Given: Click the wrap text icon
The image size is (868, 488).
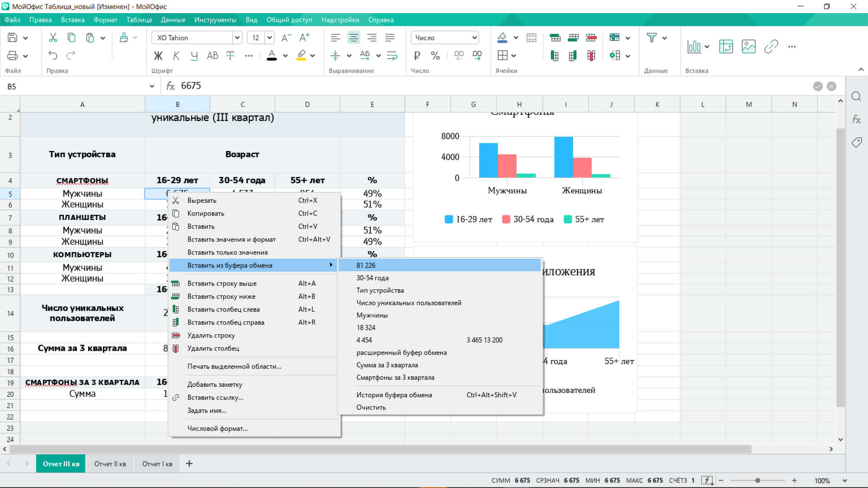Looking at the screenshot, I should tap(392, 56).
